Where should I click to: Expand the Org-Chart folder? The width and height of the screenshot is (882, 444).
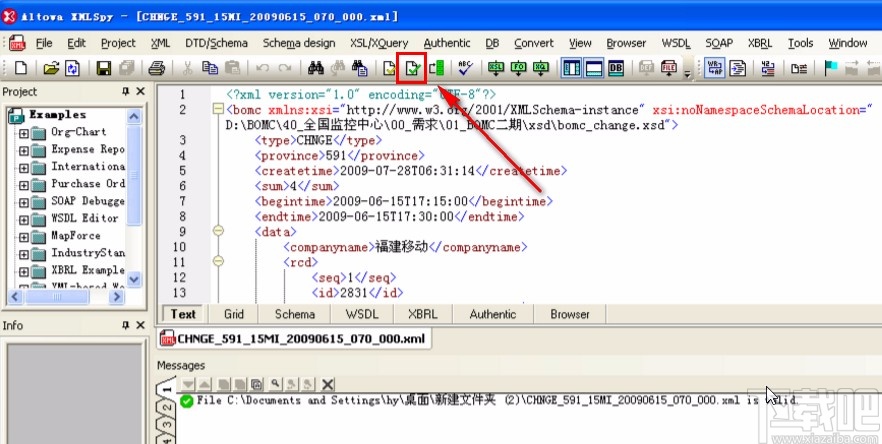click(x=24, y=134)
